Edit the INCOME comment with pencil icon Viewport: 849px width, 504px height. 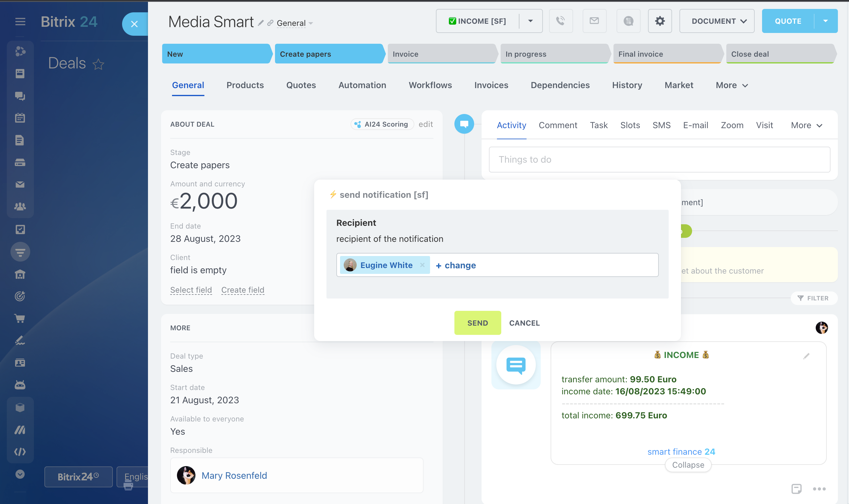coord(806,356)
